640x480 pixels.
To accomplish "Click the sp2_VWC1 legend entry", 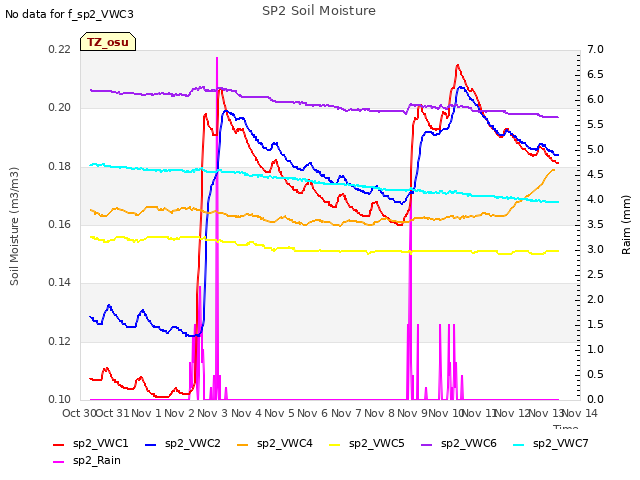I will click(x=91, y=443).
